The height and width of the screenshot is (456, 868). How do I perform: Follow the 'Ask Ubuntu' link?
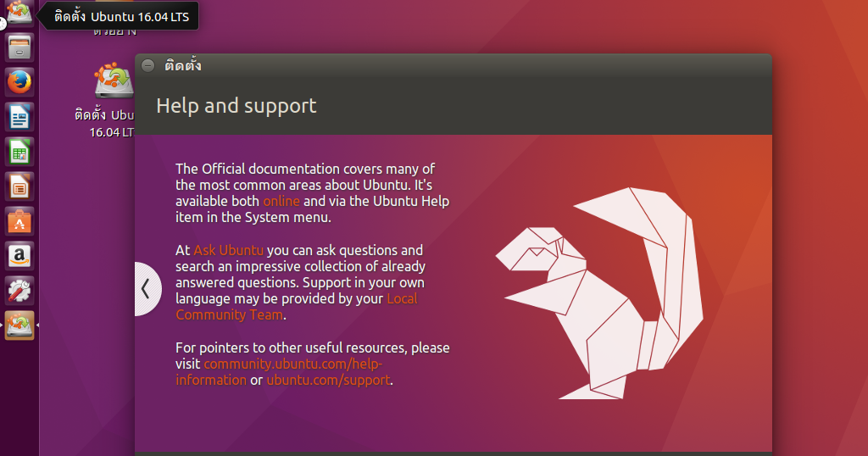(x=228, y=250)
